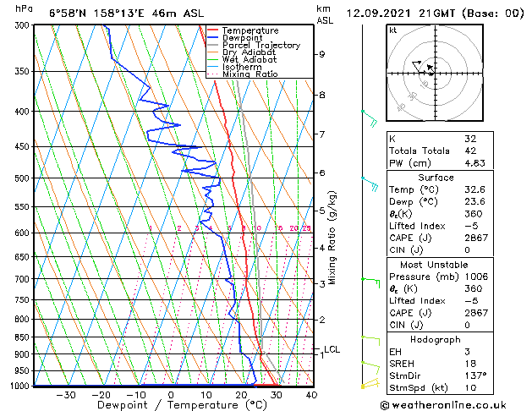Click the K index value 32
This screenshot has height=411, width=532.
pos(470,139)
